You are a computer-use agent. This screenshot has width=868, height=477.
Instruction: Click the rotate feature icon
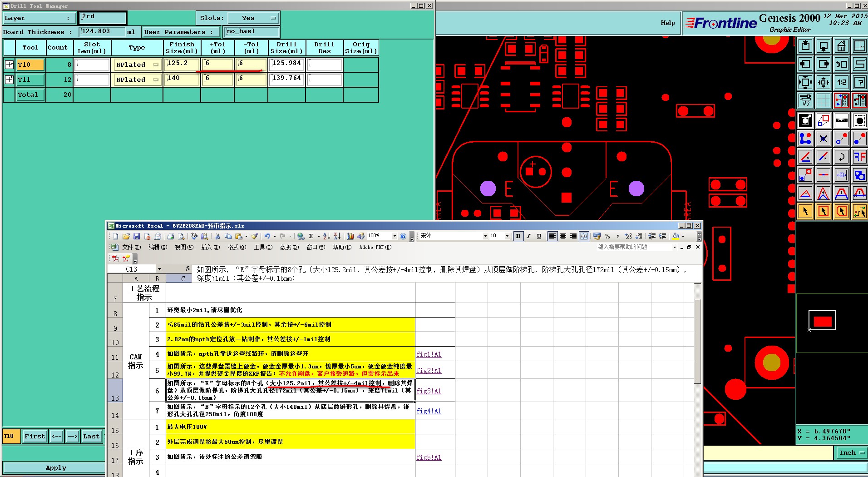[x=841, y=157]
